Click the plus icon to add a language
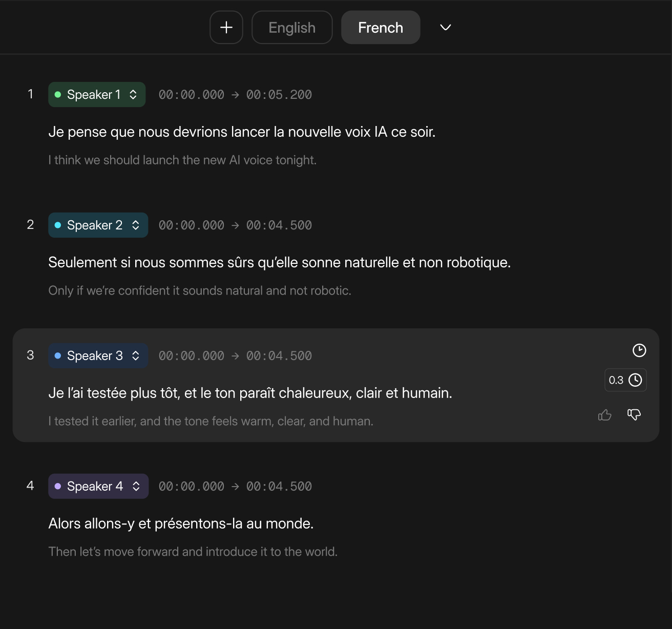Screen dimensions: 672x629 226,27
